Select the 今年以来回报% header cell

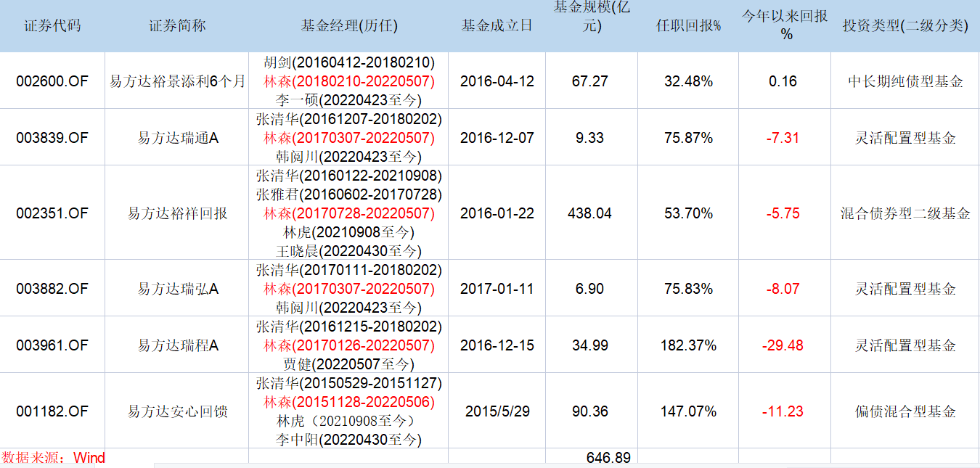click(x=785, y=26)
